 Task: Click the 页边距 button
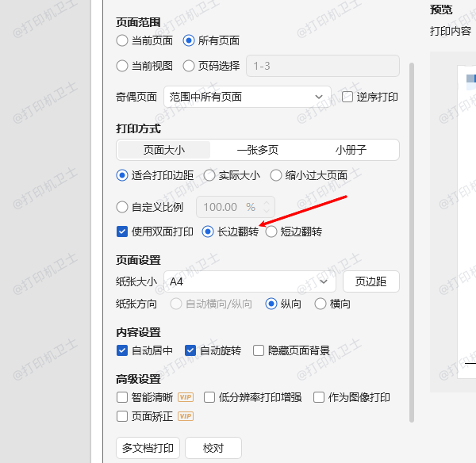(370, 281)
